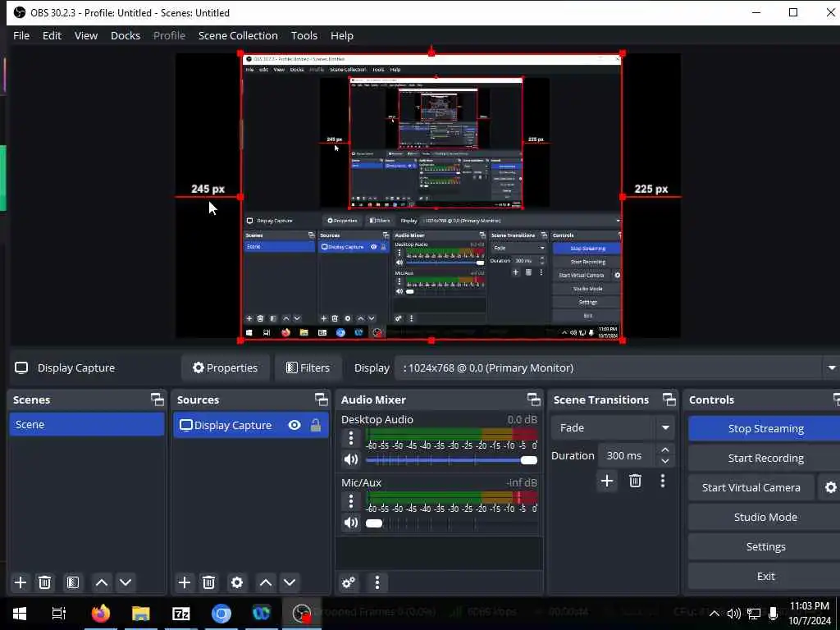Screen dimensions: 840x630
Task: Open Audio Mixer bottom three-dot menu
Action: pyautogui.click(x=377, y=582)
